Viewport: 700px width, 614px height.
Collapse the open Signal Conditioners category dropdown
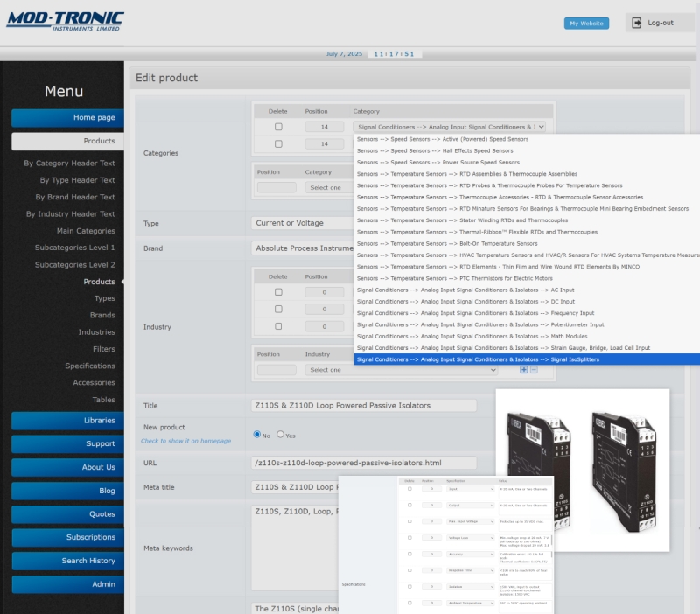[449, 127]
